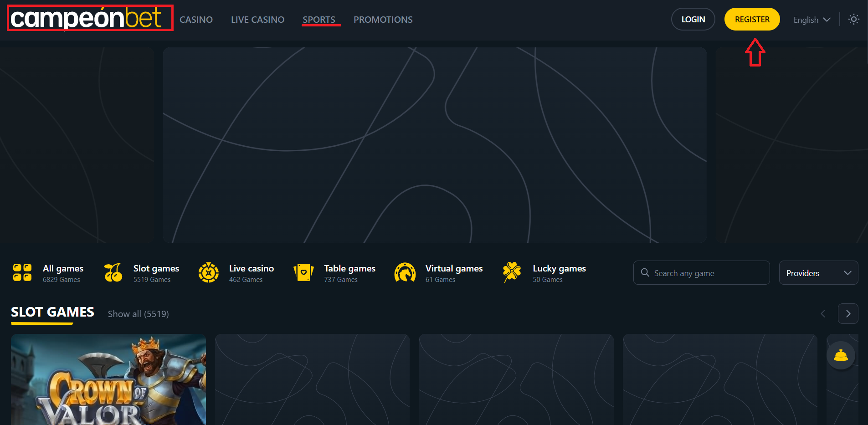The height and width of the screenshot is (425, 868).
Task: Select the Live casino category label
Action: [x=252, y=268]
